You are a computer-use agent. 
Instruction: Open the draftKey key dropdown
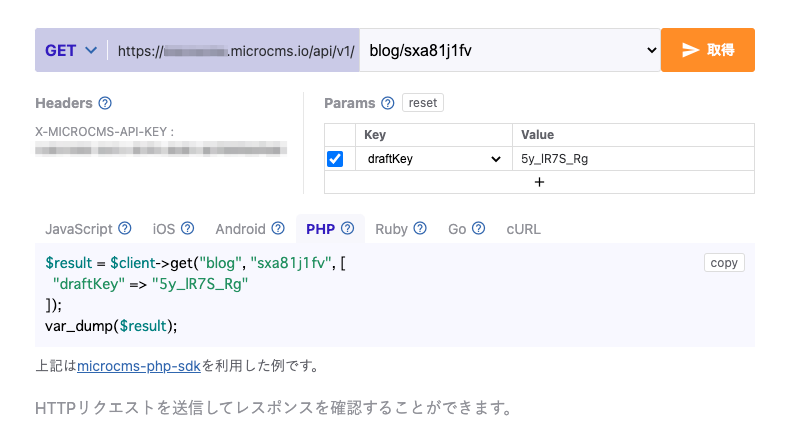point(495,159)
